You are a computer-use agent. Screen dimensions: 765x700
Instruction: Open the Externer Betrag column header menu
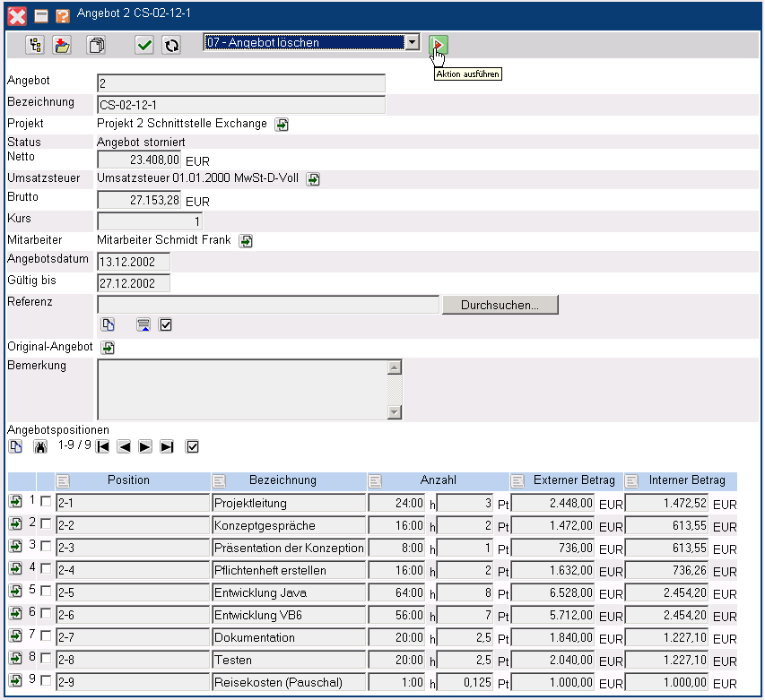pyautogui.click(x=517, y=481)
